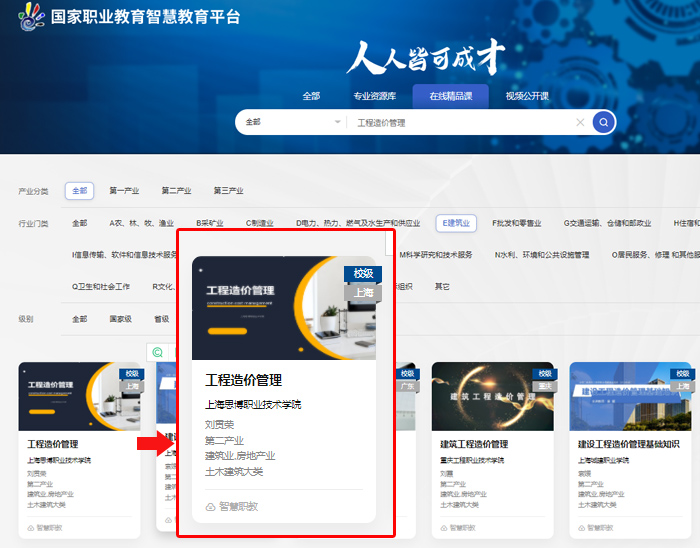Click the 校级 badge on the enlarged card
This screenshot has width=700, height=548.
(363, 273)
